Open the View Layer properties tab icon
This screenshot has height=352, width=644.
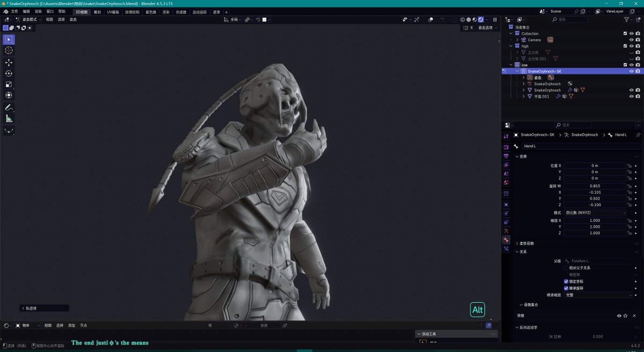[506, 165]
